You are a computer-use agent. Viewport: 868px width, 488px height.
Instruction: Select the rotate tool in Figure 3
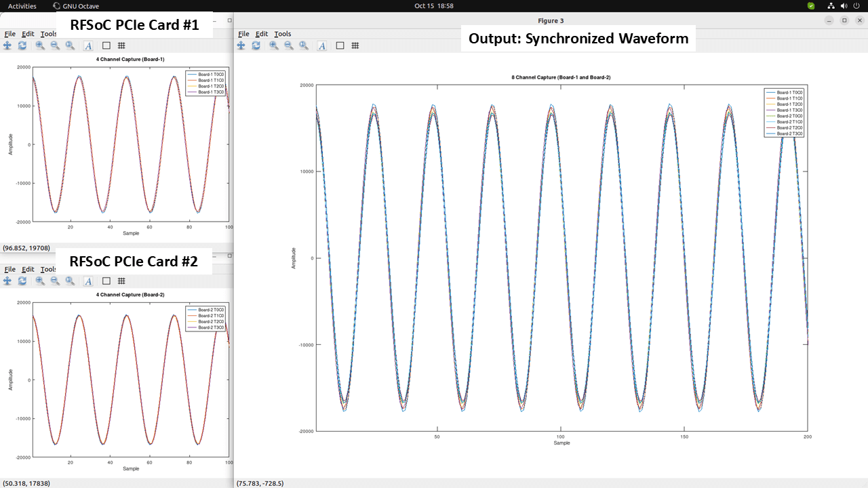[256, 45]
